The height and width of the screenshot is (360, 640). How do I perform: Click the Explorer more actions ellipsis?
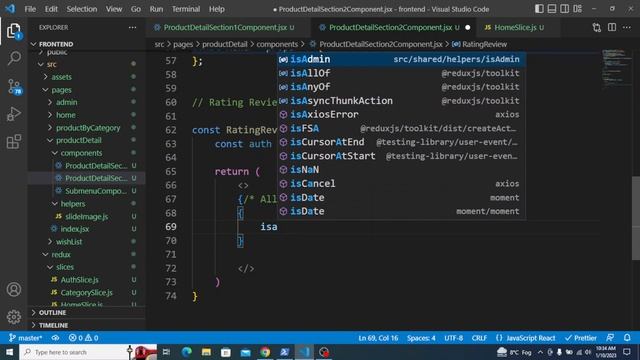132,28
